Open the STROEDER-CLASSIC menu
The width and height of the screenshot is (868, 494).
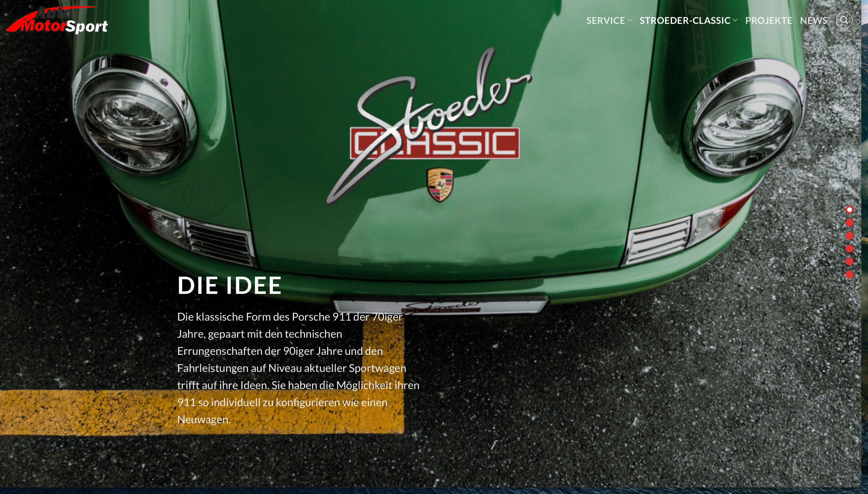click(x=685, y=20)
